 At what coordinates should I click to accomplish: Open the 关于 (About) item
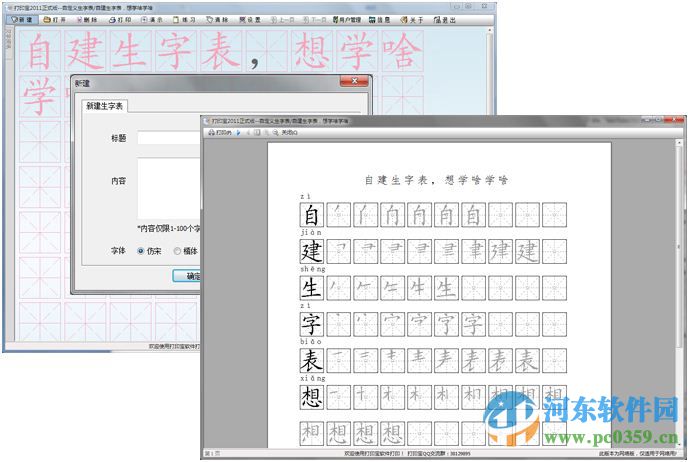412,20
